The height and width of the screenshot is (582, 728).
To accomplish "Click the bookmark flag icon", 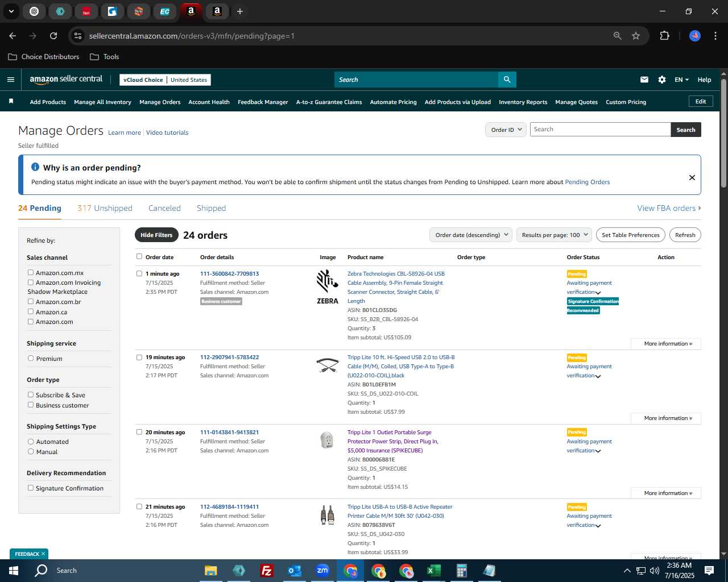I will click(x=11, y=101).
